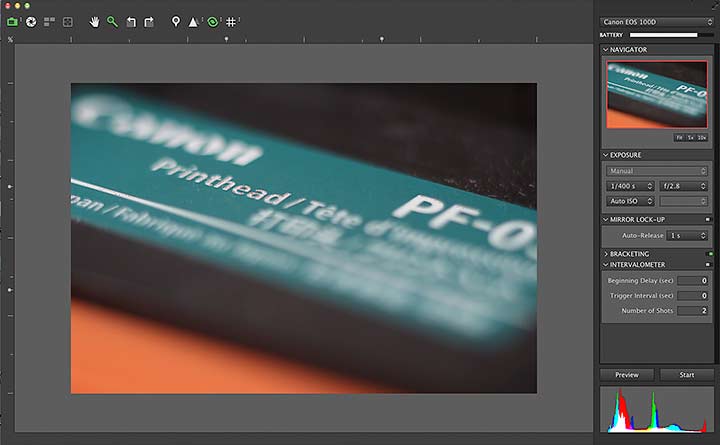Click the first pin marker on the top ruler
The height and width of the screenshot is (445, 720).
(226, 39)
